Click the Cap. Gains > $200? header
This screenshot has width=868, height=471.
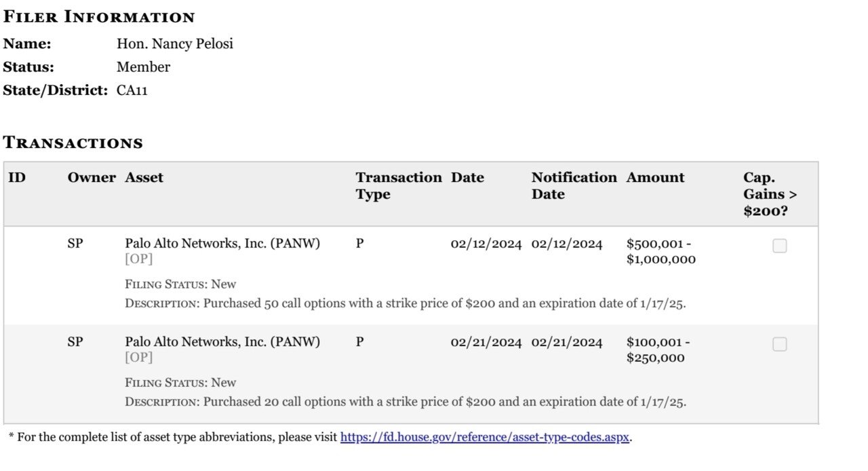(770, 194)
